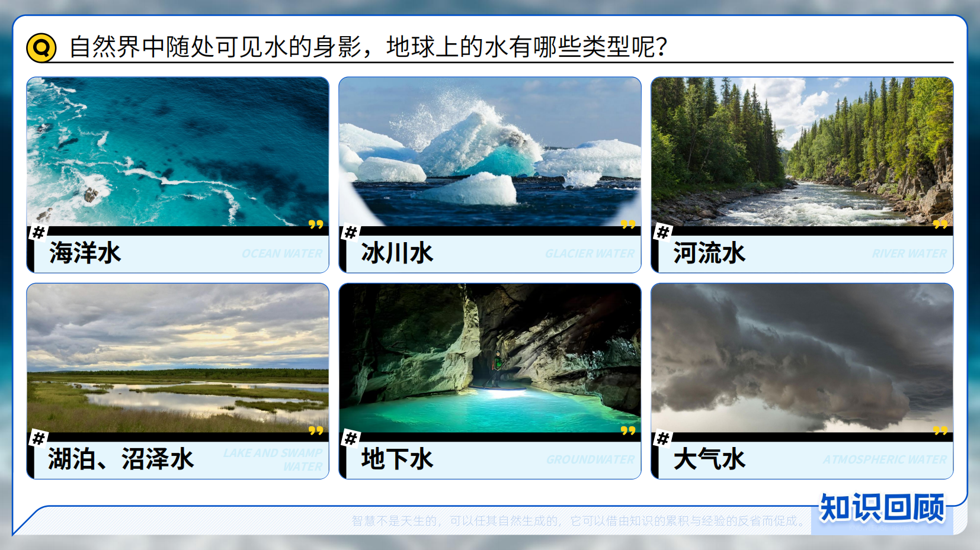Viewport: 980px width, 550px height.
Task: Click the yellow Q question icon
Action: (x=41, y=47)
